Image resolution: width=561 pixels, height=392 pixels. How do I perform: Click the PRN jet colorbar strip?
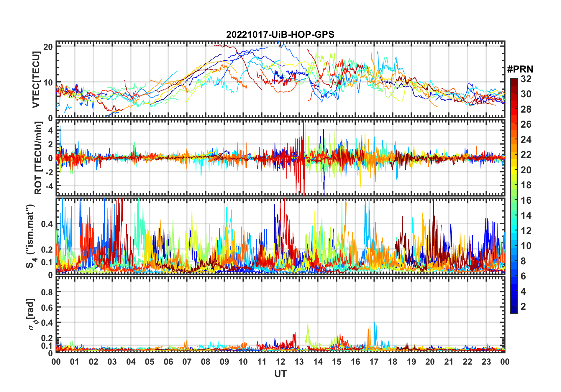pos(514,196)
